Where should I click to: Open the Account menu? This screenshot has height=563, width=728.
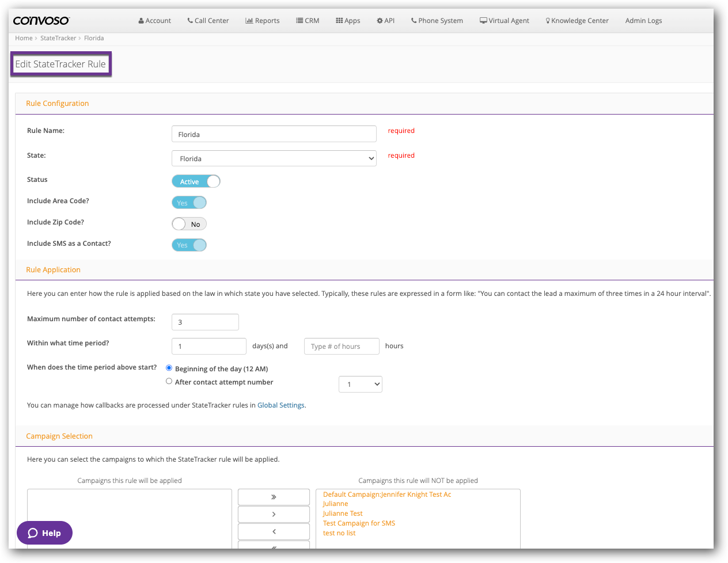click(154, 21)
